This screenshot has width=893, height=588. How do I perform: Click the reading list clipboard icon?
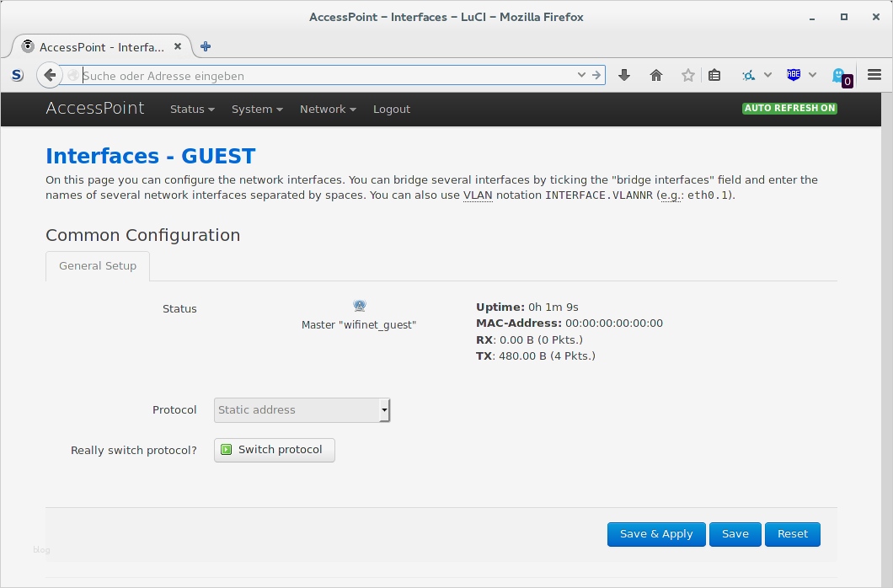tap(714, 75)
